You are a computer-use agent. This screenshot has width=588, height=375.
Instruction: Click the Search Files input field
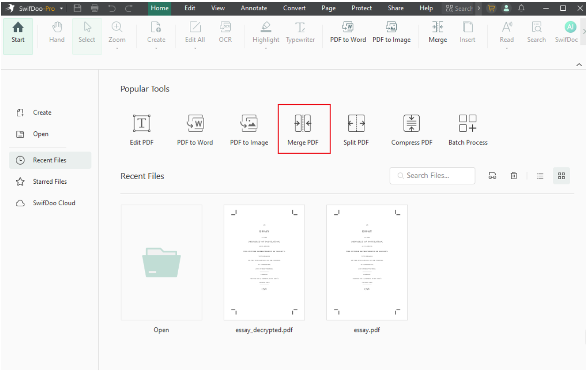pyautogui.click(x=432, y=175)
